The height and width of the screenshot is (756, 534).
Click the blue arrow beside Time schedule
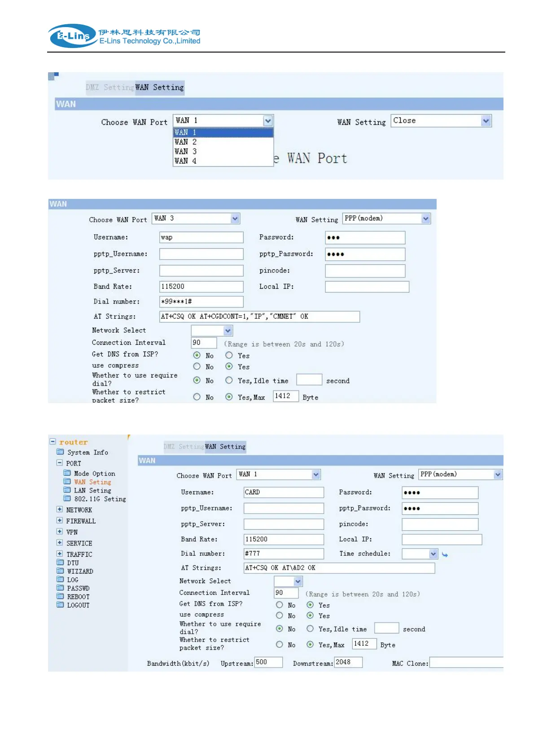coord(445,555)
